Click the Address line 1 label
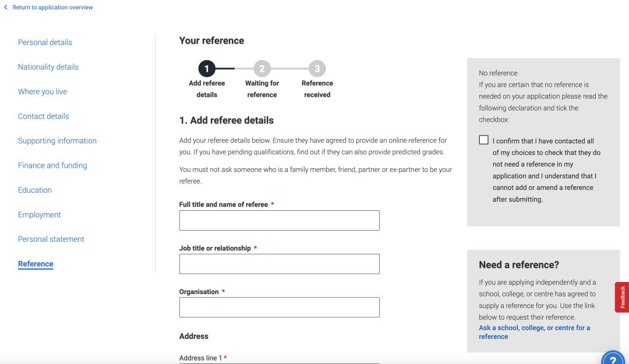 pos(200,358)
